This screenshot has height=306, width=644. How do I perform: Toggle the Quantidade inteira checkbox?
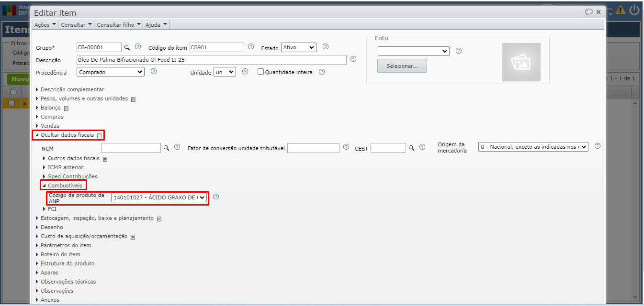[x=261, y=72]
